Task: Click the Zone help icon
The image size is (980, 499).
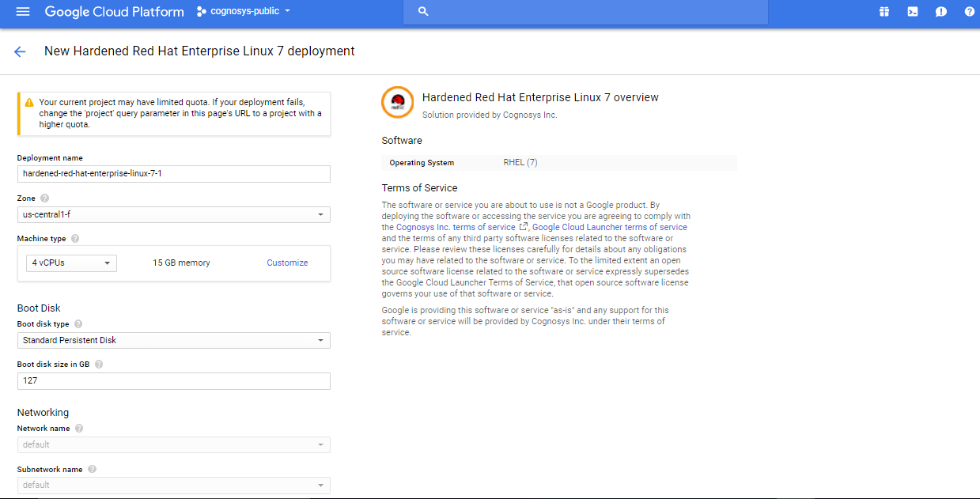Action: click(44, 198)
